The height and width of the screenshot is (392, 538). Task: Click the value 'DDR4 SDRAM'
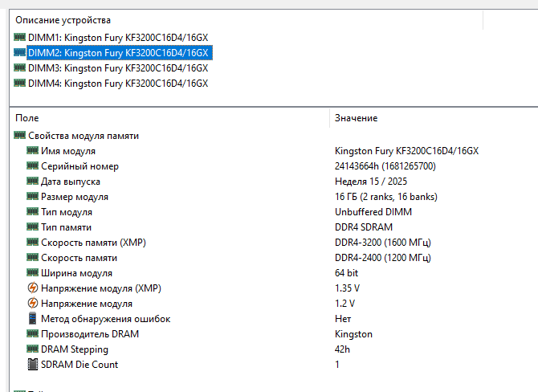click(364, 227)
